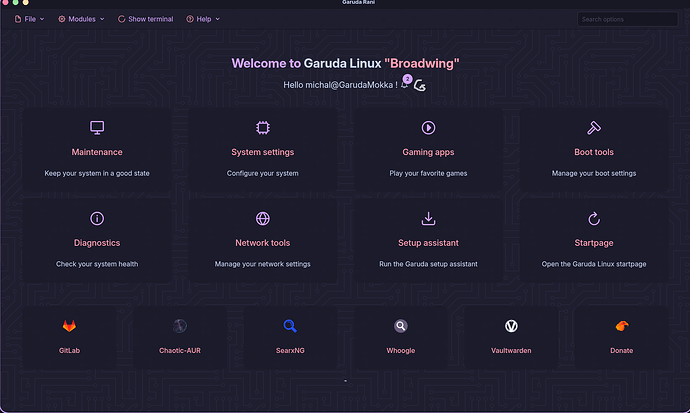Expand the Help dropdown menu
Screen dimensions: 690x413
203,19
